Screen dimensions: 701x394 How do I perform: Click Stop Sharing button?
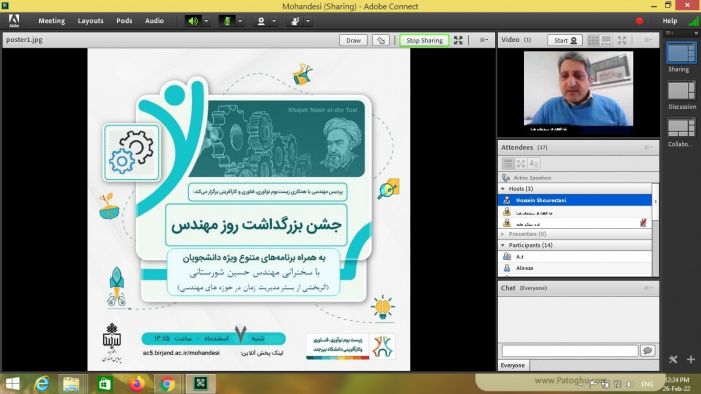(x=424, y=40)
